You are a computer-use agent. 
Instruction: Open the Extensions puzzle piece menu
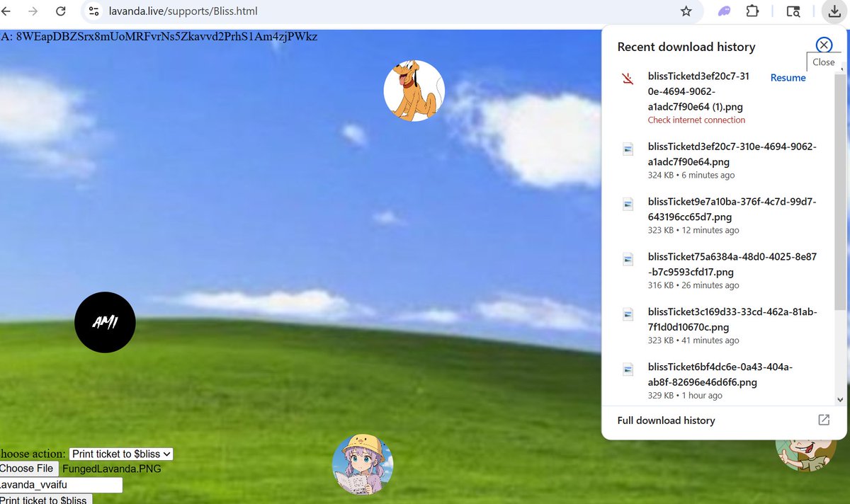click(x=752, y=11)
